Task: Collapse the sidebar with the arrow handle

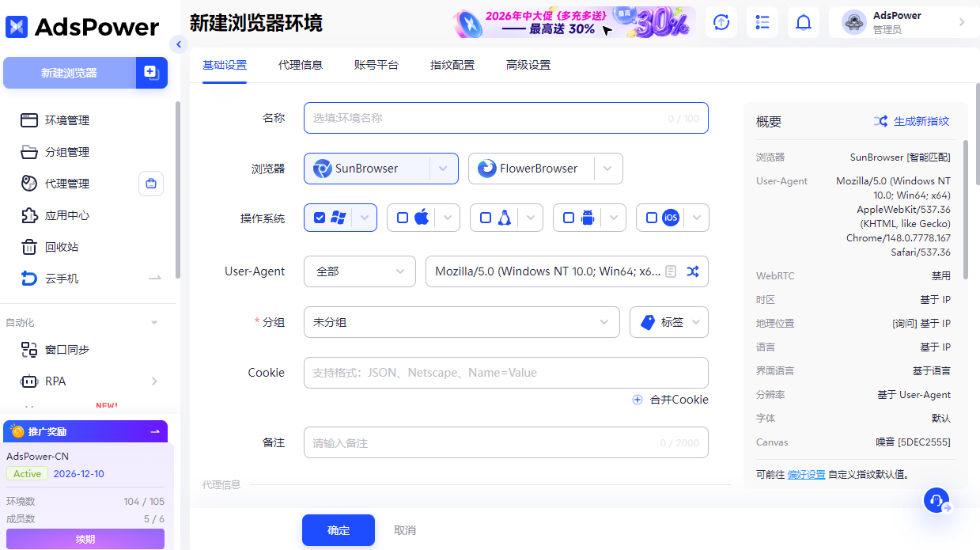Action: [x=179, y=44]
